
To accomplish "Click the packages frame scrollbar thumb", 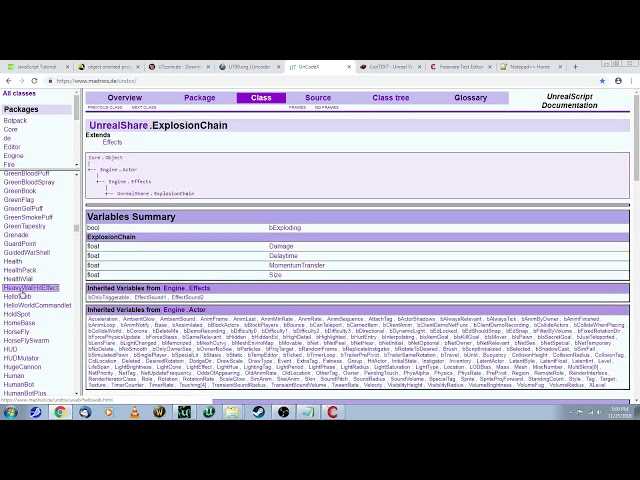I will 76,108.
